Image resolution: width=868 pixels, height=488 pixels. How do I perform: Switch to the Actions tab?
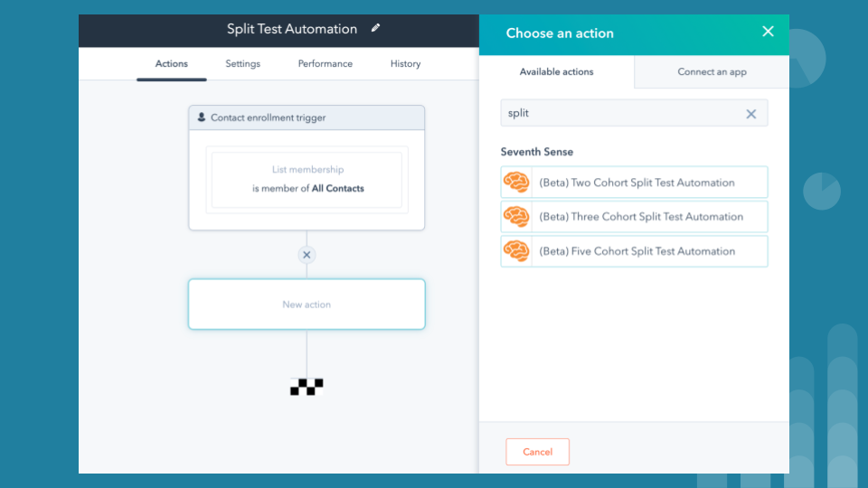coord(172,64)
